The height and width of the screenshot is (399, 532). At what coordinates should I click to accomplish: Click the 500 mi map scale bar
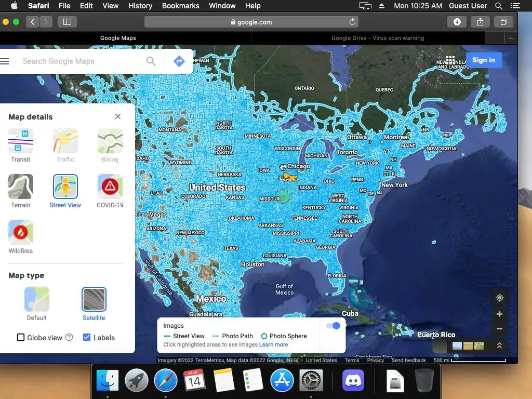coord(470,361)
